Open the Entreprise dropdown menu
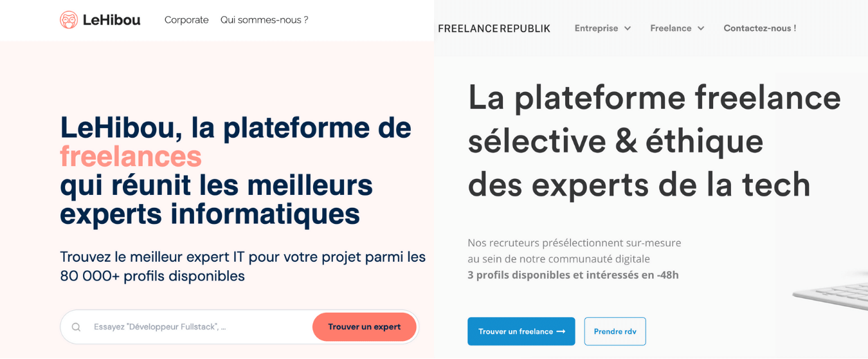 596,28
